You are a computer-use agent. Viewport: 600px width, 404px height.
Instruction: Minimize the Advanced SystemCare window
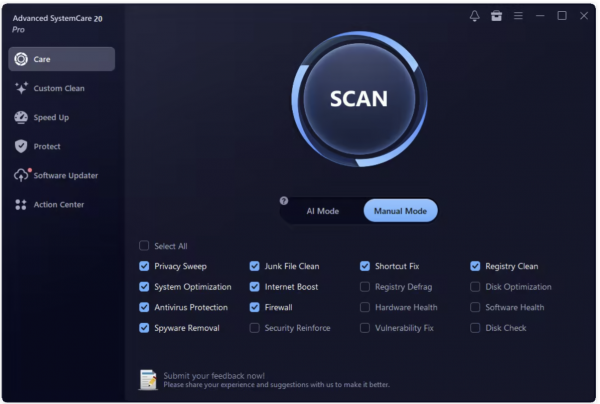coord(540,16)
